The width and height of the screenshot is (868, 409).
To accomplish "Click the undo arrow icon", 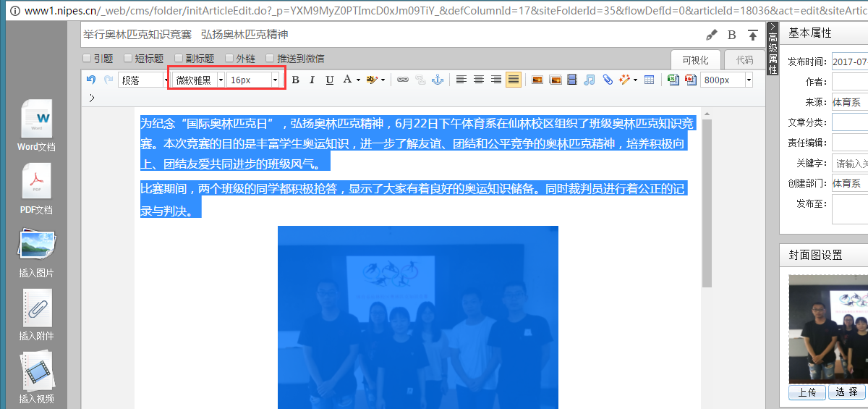I will tap(90, 80).
